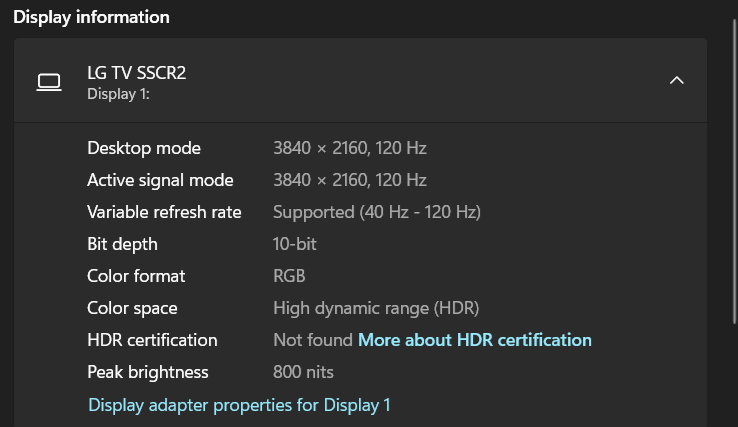738x427 pixels.
Task: Click the Bit depth label
Action: (x=122, y=244)
